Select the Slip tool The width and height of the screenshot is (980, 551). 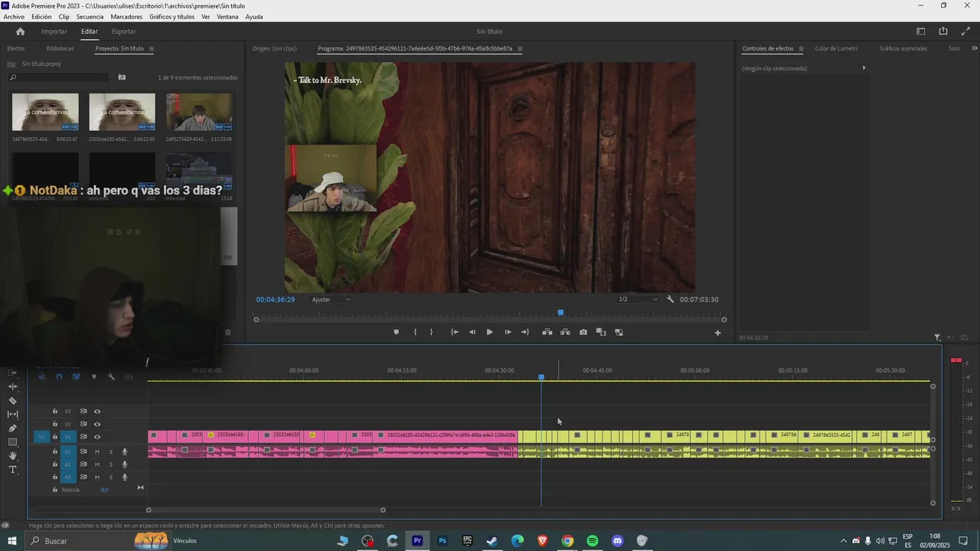(12, 414)
